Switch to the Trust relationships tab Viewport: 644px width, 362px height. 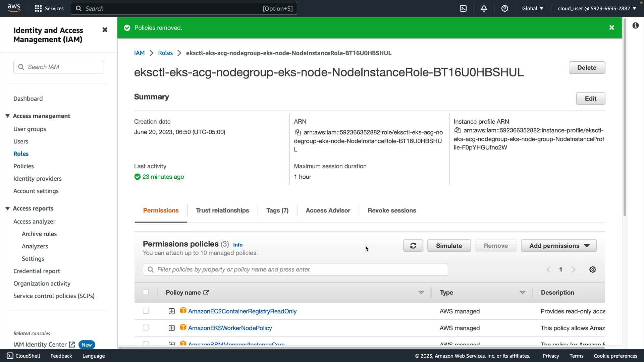(x=222, y=210)
